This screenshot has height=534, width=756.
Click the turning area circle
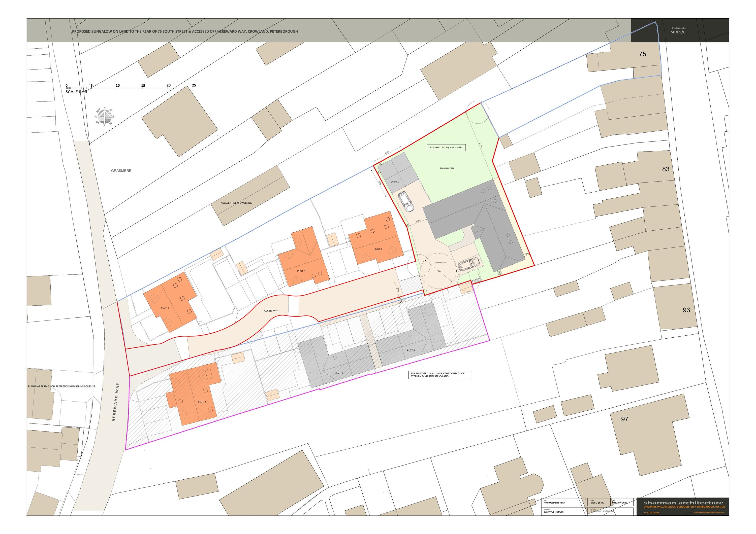(438, 271)
